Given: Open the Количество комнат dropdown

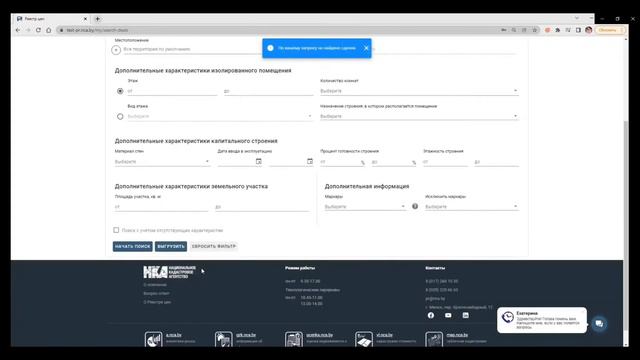Looking at the screenshot, I should [x=419, y=91].
